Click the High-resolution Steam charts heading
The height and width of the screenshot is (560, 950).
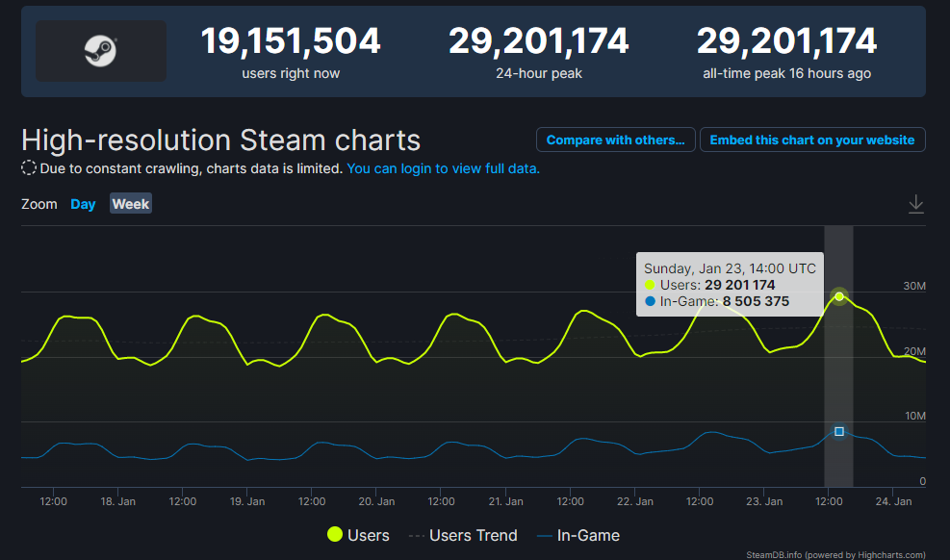point(221,140)
